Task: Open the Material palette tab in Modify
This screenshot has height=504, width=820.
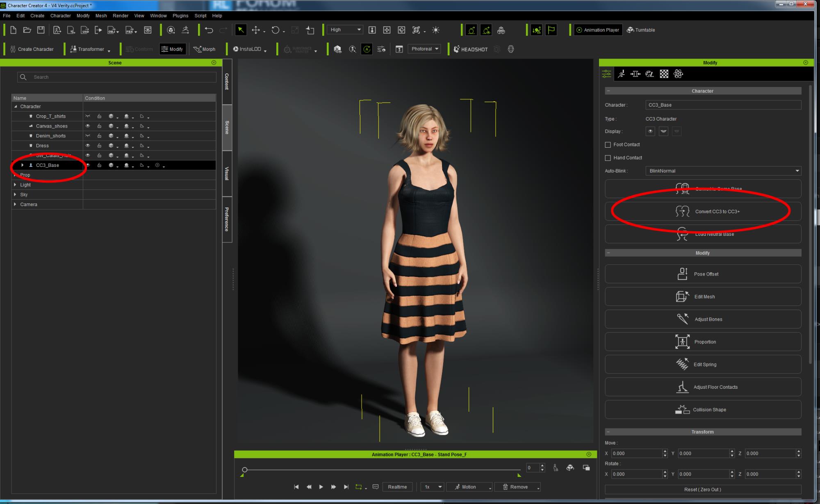Action: [649, 74]
